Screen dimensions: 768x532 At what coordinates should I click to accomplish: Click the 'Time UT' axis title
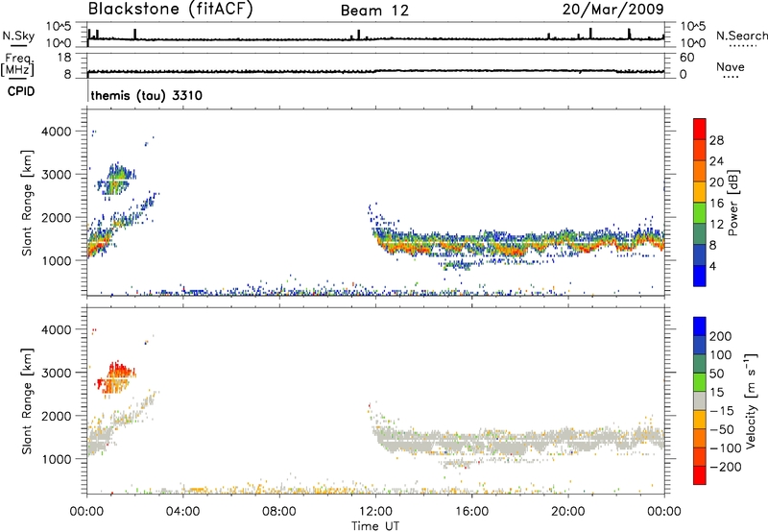point(375,526)
